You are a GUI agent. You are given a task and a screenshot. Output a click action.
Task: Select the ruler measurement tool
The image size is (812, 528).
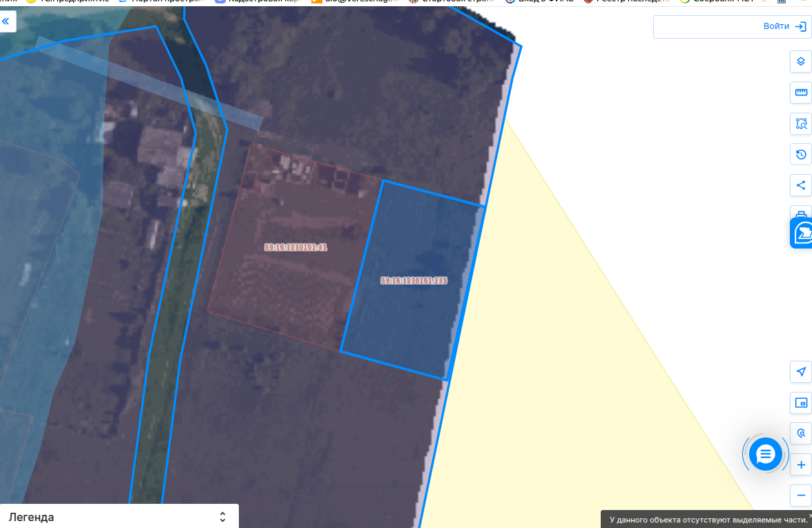(x=801, y=93)
